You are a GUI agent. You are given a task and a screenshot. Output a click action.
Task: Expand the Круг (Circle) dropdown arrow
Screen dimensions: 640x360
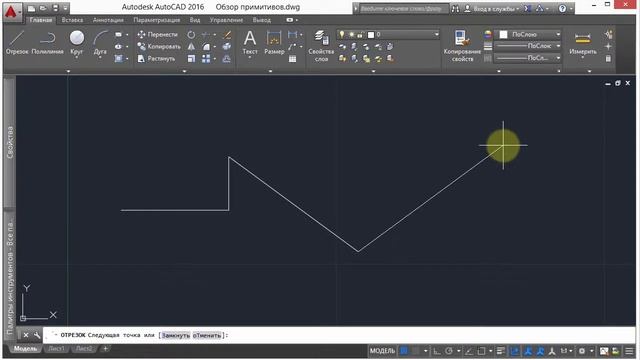click(x=76, y=58)
